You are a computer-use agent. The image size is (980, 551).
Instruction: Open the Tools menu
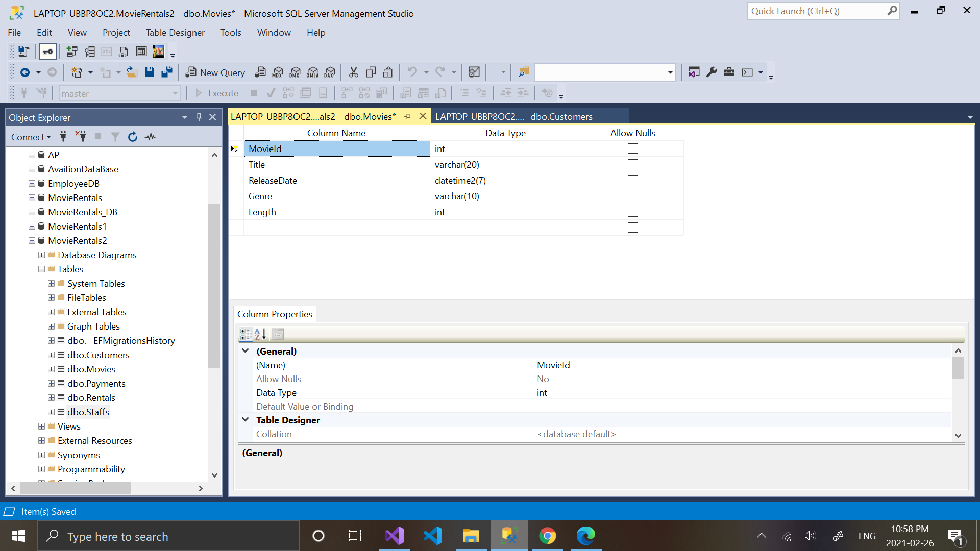click(231, 33)
